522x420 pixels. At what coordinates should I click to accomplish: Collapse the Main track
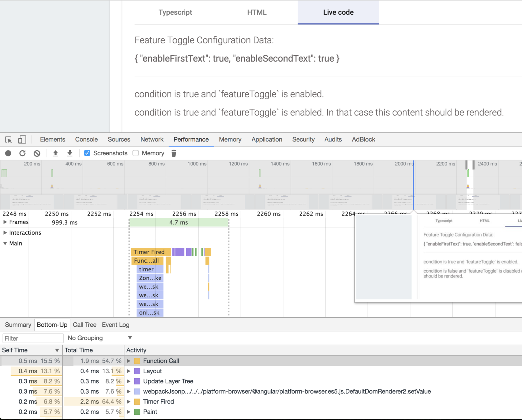(5, 243)
